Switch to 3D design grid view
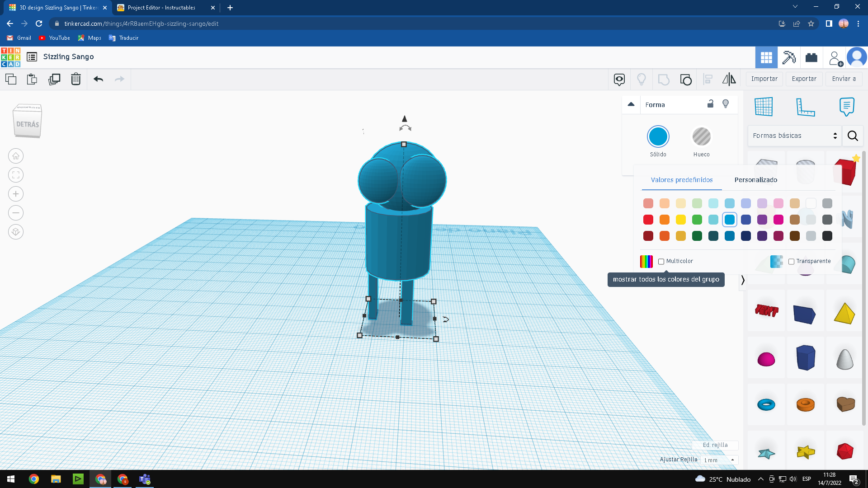868x488 pixels. pos(766,57)
